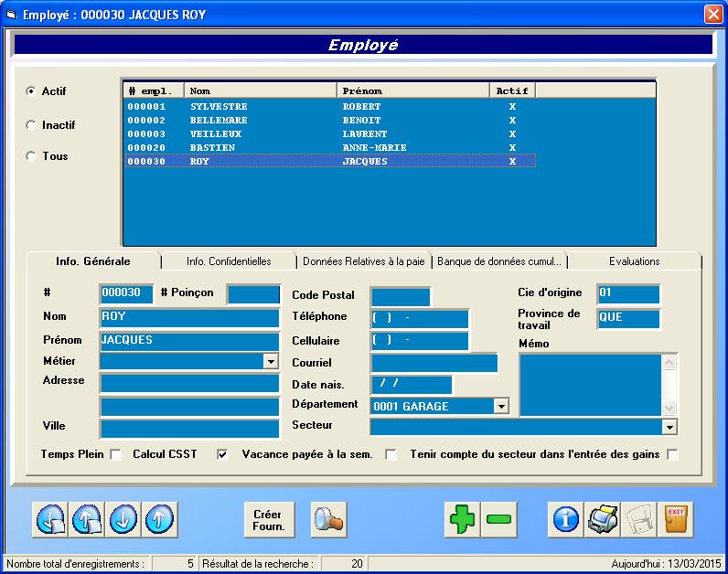Viewport: 728px width, 574px height.
Task: Click the printer icon
Action: [603, 519]
